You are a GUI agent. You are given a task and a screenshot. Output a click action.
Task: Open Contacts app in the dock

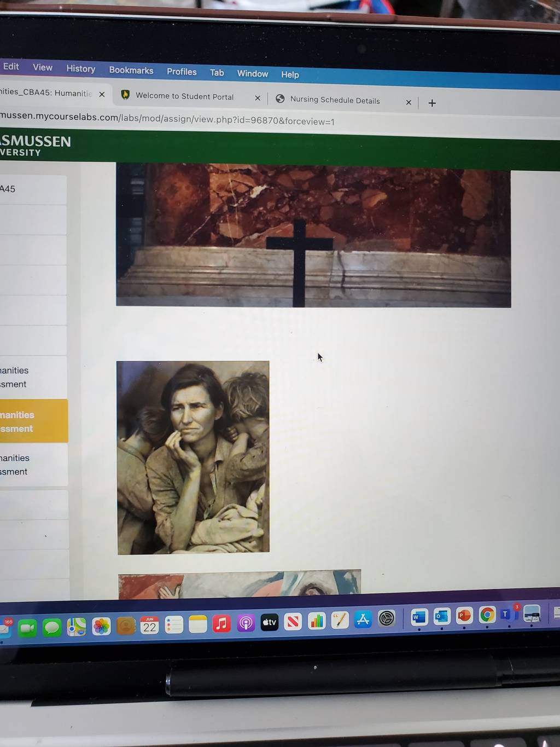pyautogui.click(x=125, y=626)
